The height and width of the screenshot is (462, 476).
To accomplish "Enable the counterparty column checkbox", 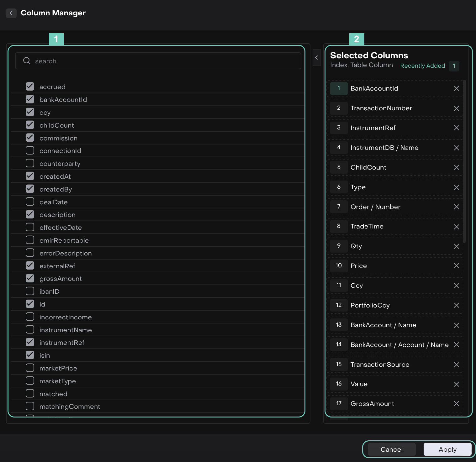I will coord(30,163).
